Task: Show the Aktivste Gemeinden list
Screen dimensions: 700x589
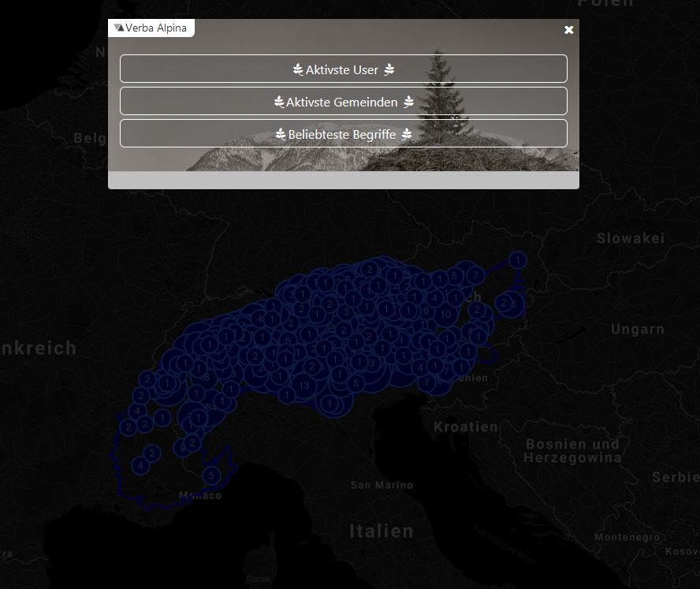Action: coord(343,102)
